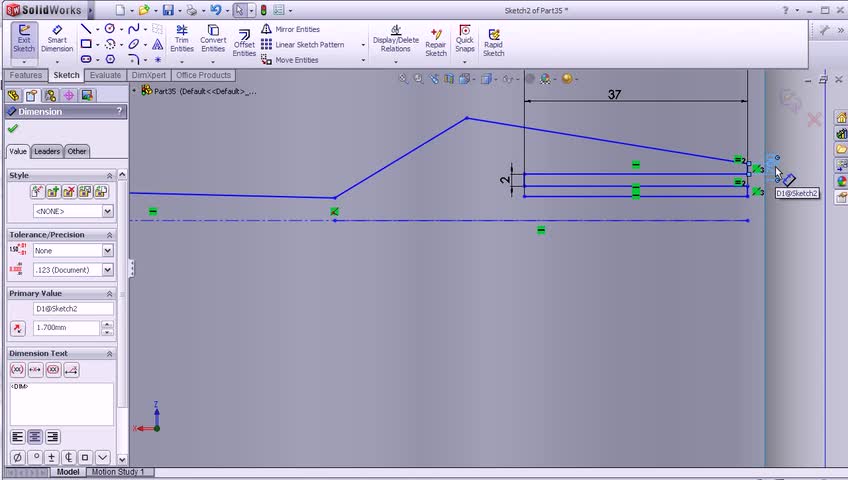The height and width of the screenshot is (480, 848).
Task: Click Convert Entities tool
Action: 213,38
